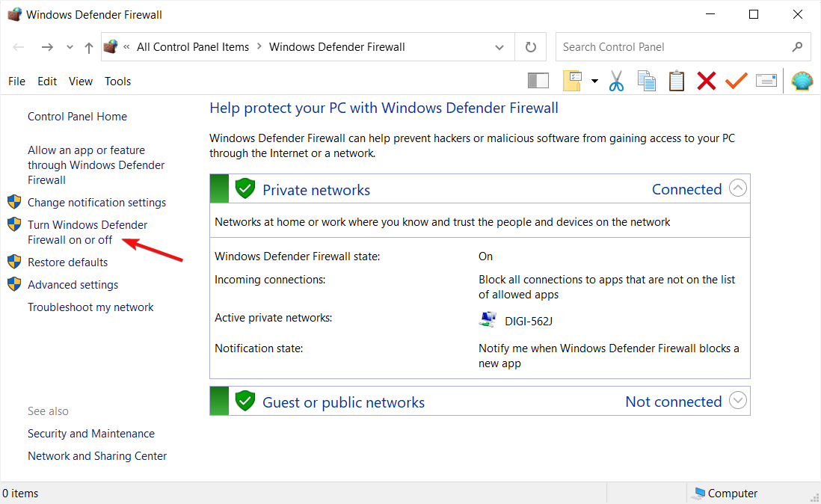Click the Restore defaults link
Image resolution: width=821 pixels, height=504 pixels.
(x=67, y=262)
